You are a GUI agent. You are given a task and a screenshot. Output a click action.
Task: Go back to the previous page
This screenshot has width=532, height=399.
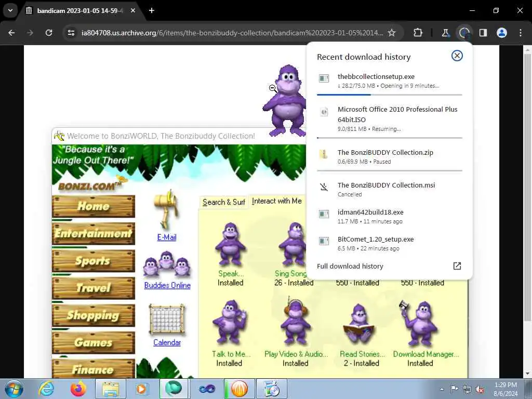(11, 33)
